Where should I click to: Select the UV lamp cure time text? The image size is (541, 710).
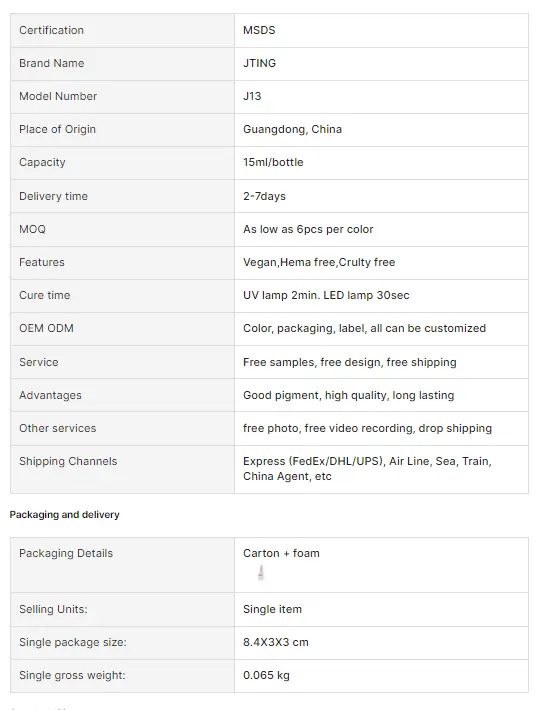(326, 295)
